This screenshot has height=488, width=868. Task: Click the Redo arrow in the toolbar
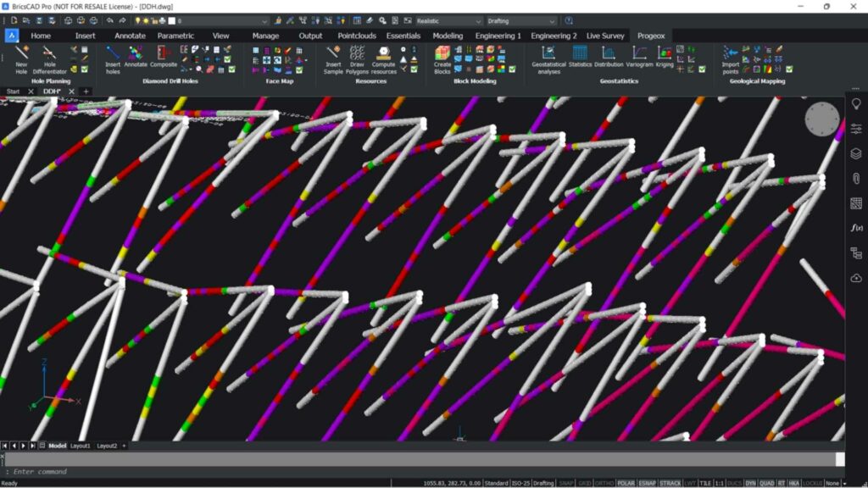pyautogui.click(x=122, y=20)
